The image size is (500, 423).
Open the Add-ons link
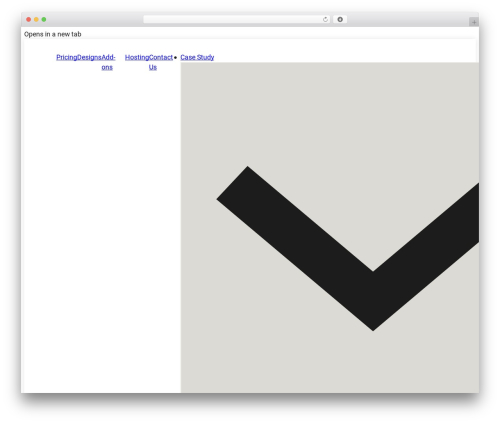coord(108,62)
